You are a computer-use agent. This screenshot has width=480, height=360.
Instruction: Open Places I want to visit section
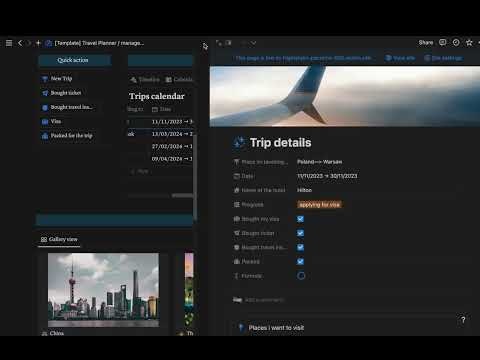(x=276, y=328)
